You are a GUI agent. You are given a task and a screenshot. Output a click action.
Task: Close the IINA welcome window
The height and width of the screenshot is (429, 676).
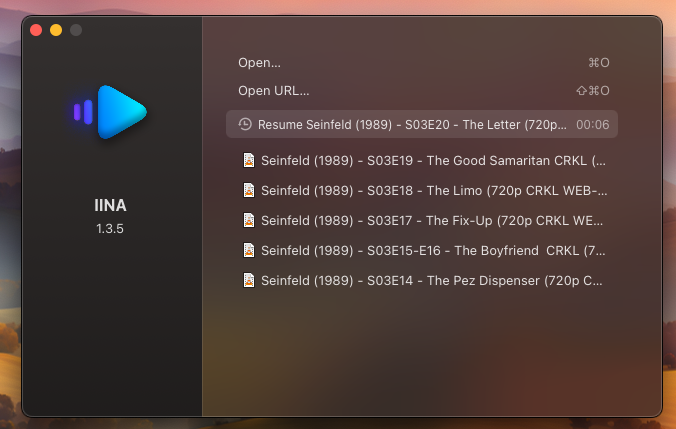click(x=36, y=30)
